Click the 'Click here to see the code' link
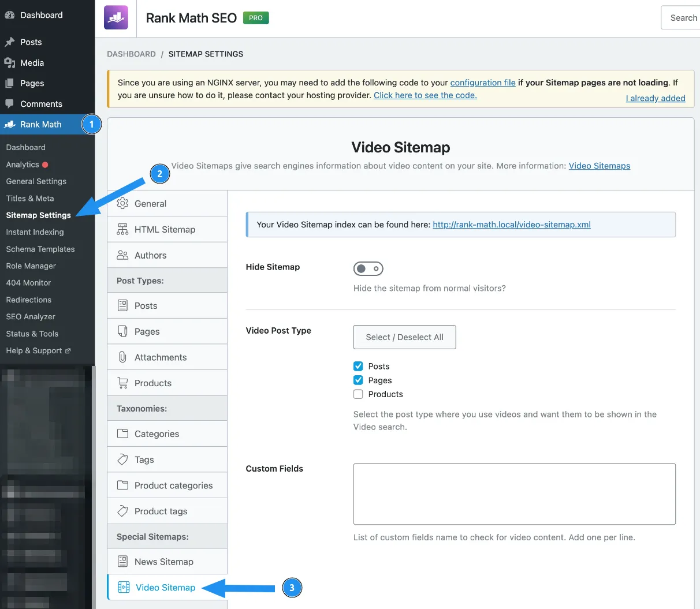 tap(425, 95)
